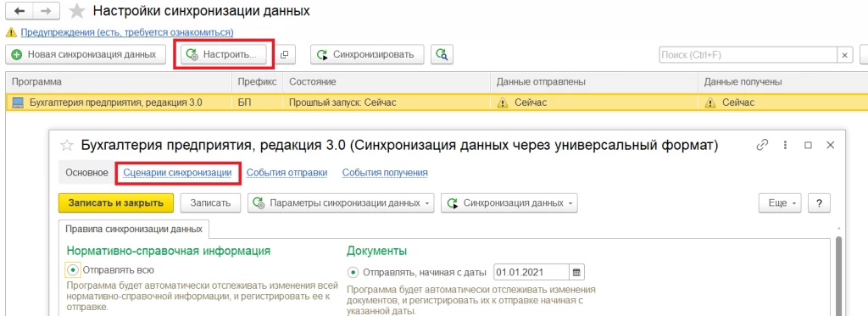
Task: Sort by the Состояние column header
Action: [386, 82]
